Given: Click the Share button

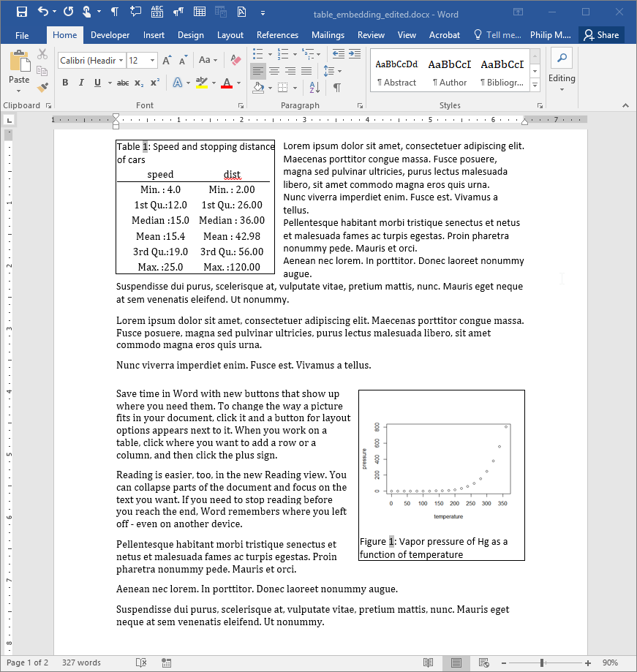Looking at the screenshot, I should point(601,35).
